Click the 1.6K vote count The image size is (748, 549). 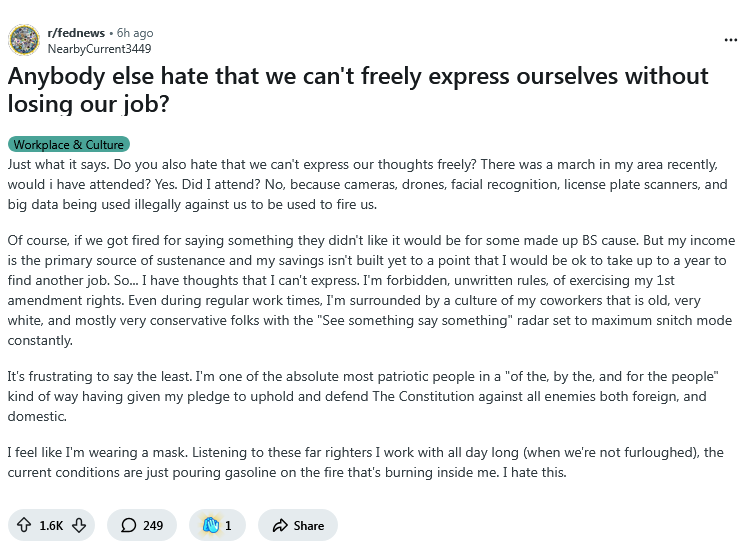click(x=51, y=525)
